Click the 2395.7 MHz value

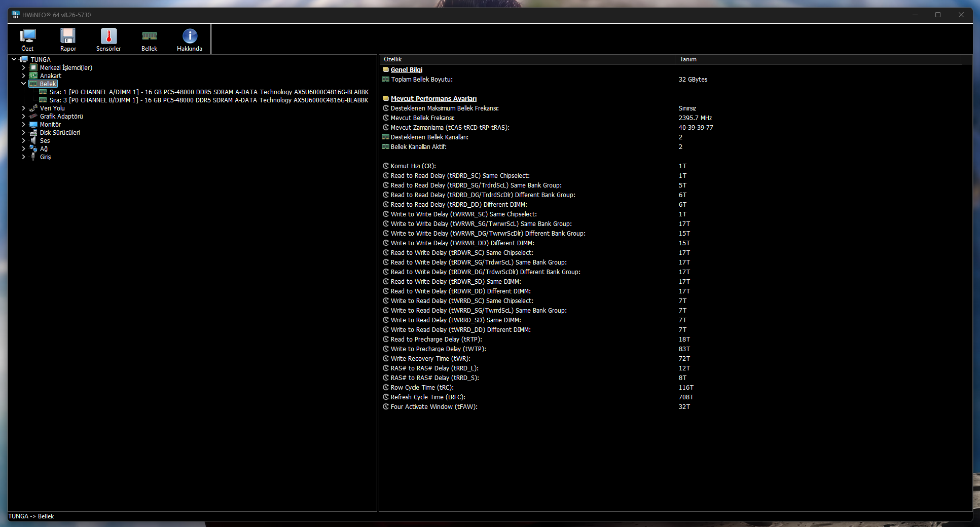click(x=695, y=118)
